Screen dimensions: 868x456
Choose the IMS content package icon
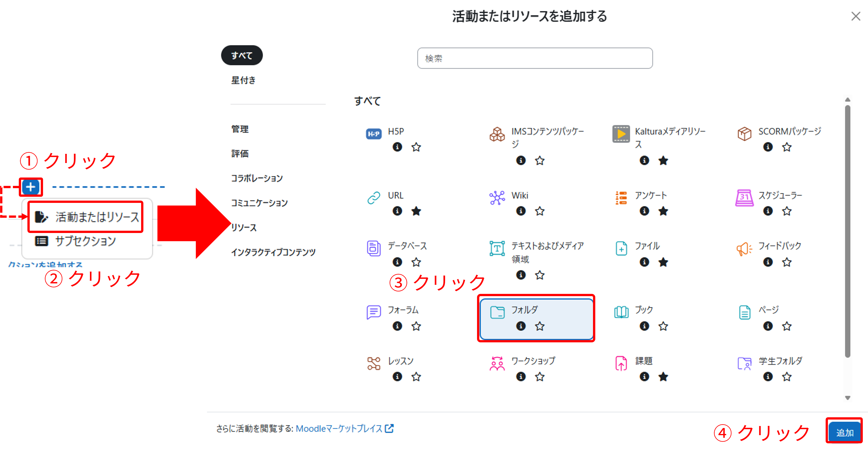coord(497,134)
